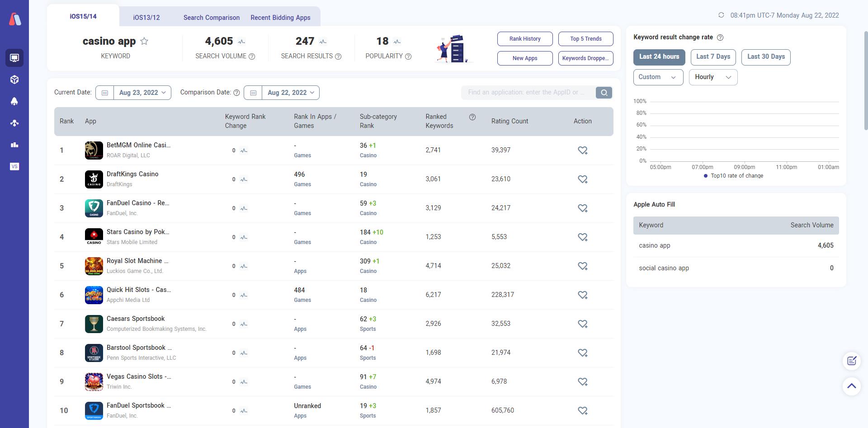
Task: Click the refresh time icon
Action: pyautogui.click(x=721, y=15)
